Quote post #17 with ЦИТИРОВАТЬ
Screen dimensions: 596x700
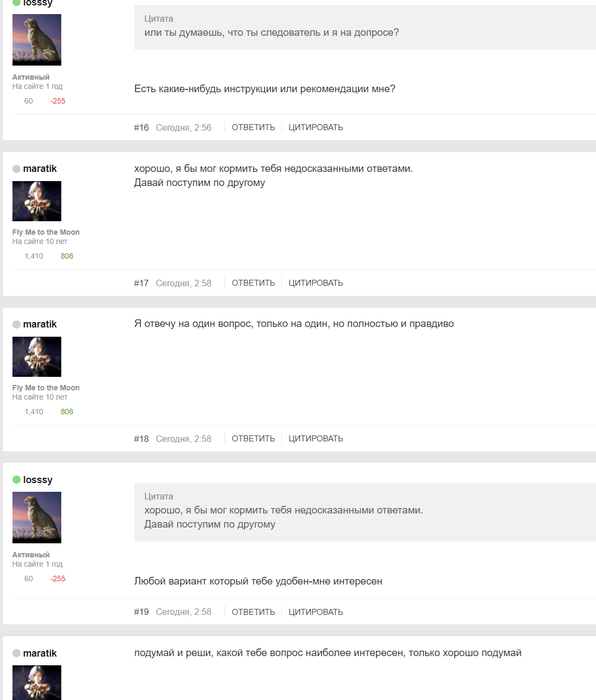(x=316, y=283)
